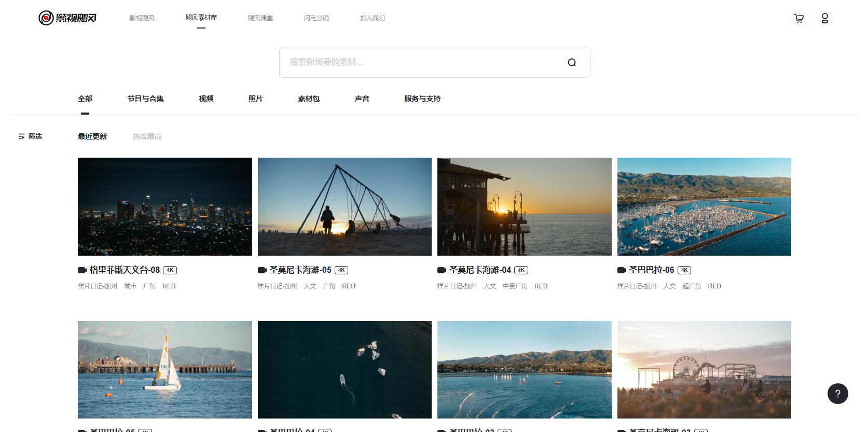
Task: Sort by 最近更新
Action: tap(92, 136)
